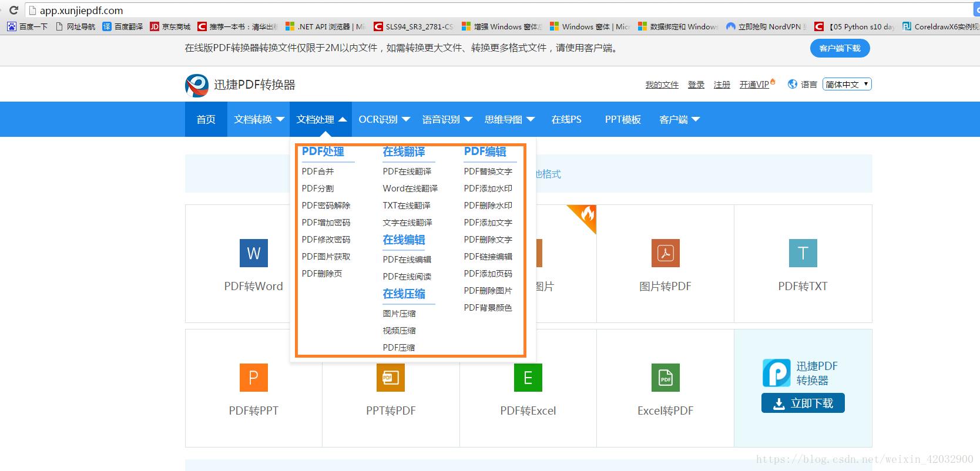Viewport: 980px width, 471px height.
Task: Select PDF添加页码 from menu
Action: (x=488, y=274)
